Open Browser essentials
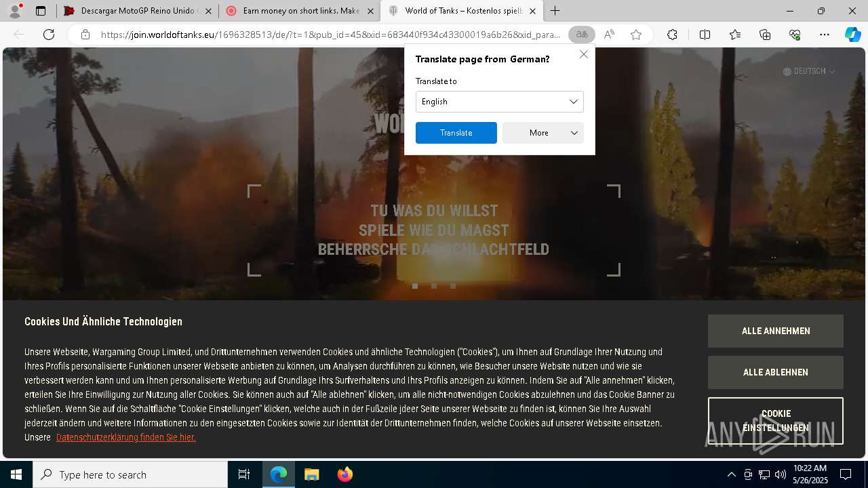 (795, 35)
